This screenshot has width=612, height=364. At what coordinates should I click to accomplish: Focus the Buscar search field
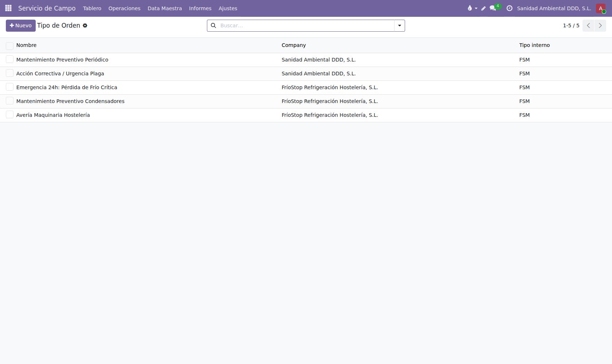(x=306, y=25)
